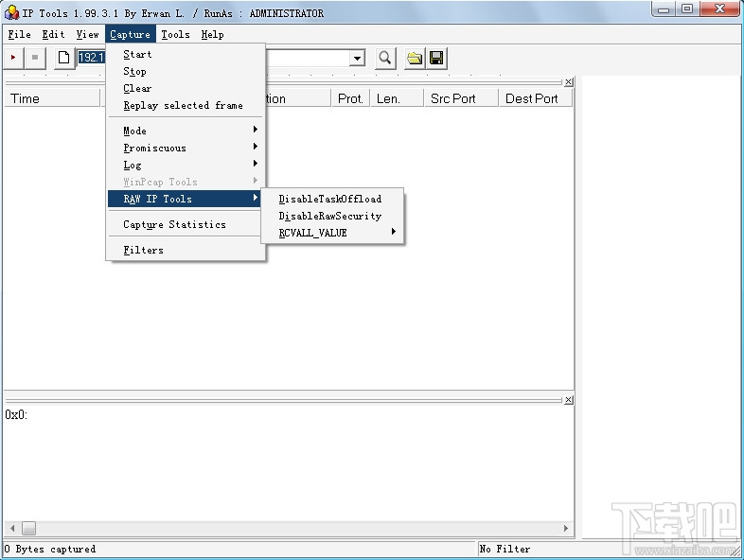The height and width of the screenshot is (560, 744).
Task: Click the red start capture toolbar icon
Action: click(x=13, y=58)
